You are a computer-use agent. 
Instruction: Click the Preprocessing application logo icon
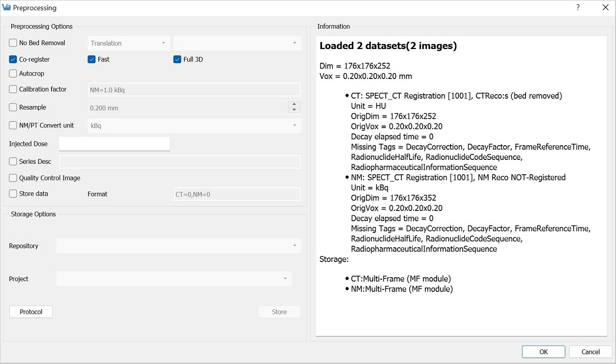coord(7,7)
